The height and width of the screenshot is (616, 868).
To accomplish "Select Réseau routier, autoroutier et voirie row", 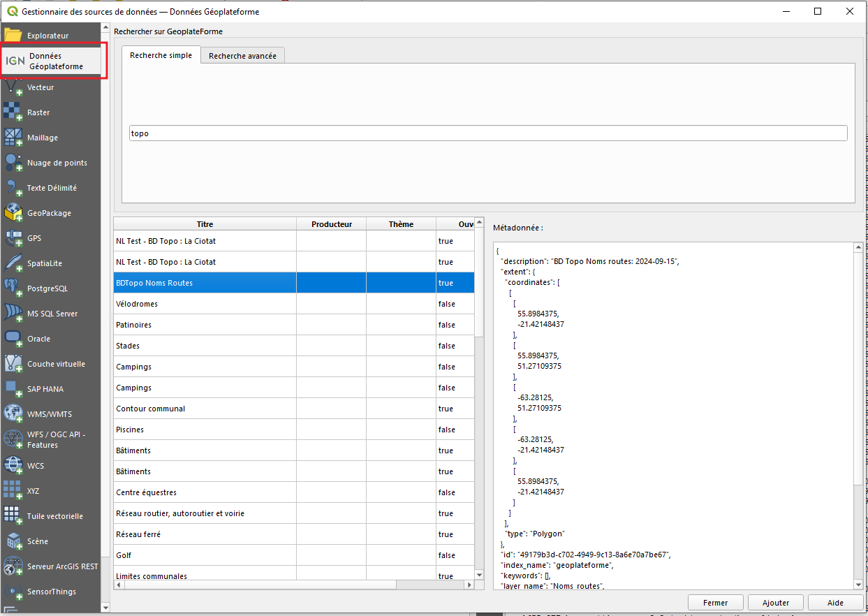I will [294, 513].
